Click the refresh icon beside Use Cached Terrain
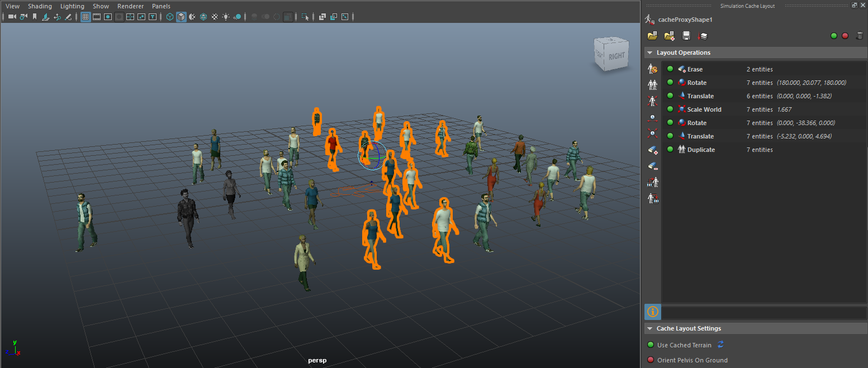The width and height of the screenshot is (868, 368). [720, 345]
